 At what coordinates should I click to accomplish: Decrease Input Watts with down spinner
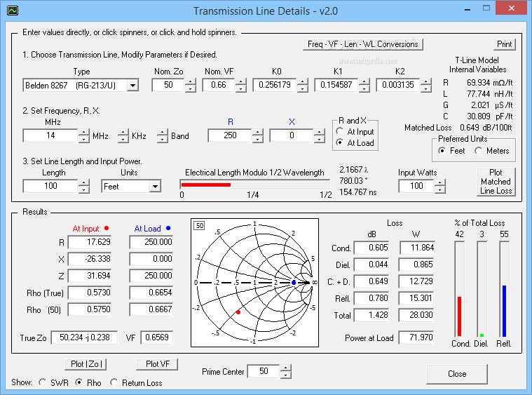pyautogui.click(x=440, y=190)
